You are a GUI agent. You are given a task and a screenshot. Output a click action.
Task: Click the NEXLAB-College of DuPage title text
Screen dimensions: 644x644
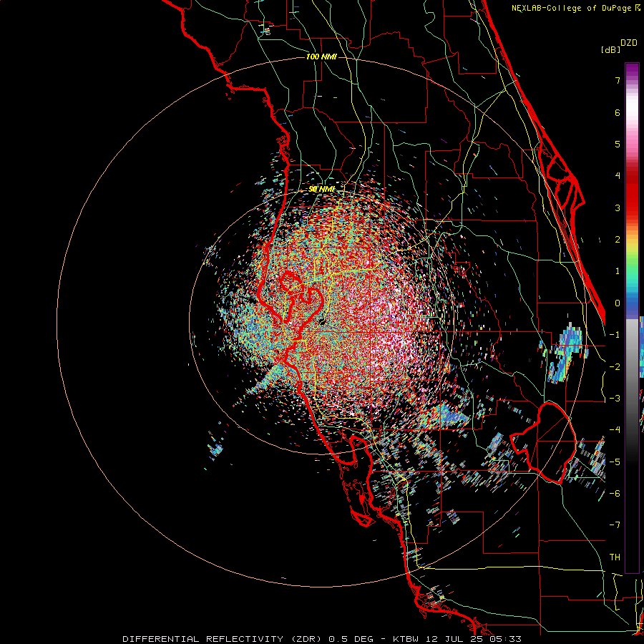pyautogui.click(x=576, y=8)
